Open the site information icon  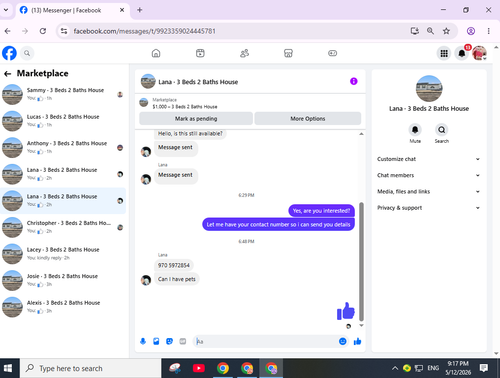click(x=64, y=31)
